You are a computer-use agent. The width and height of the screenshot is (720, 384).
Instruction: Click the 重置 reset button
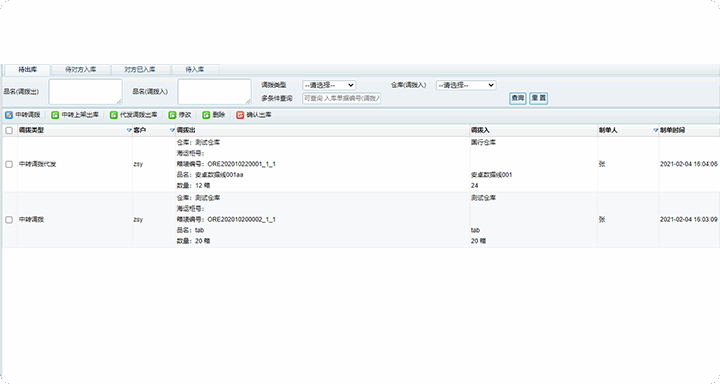(538, 98)
